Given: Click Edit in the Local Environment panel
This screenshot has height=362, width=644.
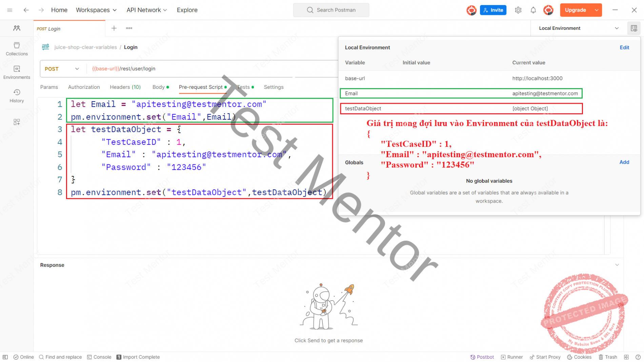Looking at the screenshot, I should [624, 47].
